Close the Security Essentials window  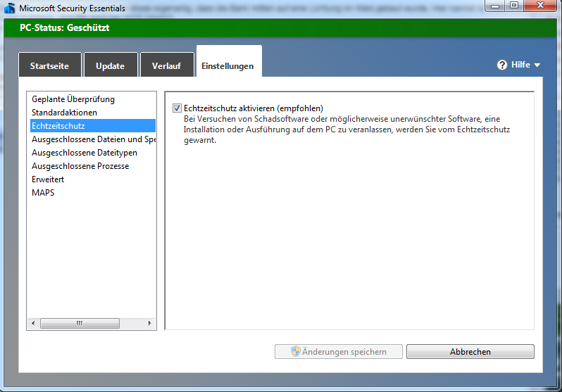[x=540, y=6]
